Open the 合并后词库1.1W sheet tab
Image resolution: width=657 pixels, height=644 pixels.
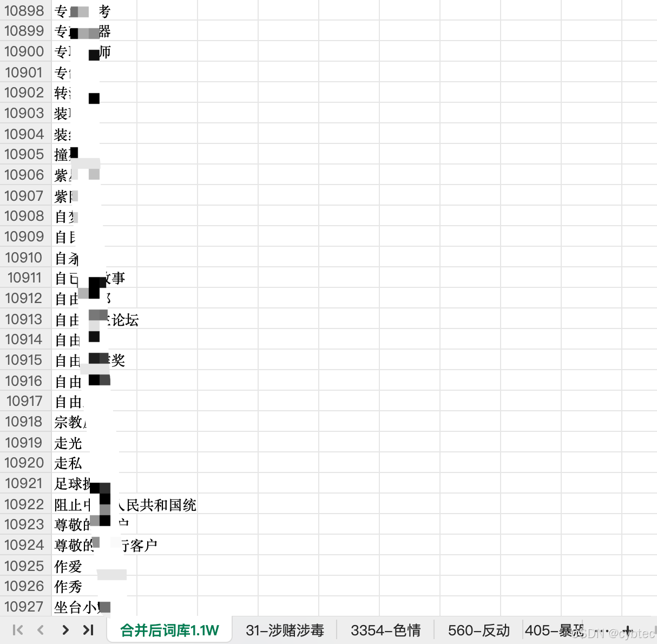tap(169, 630)
